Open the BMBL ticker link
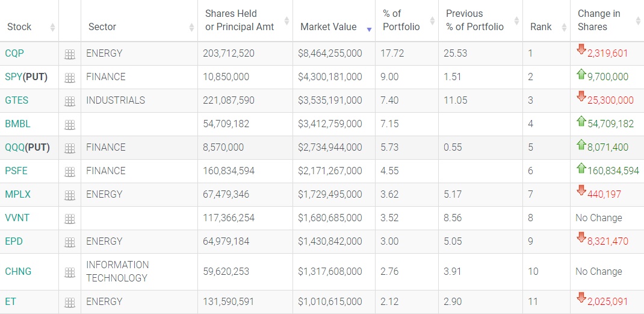 point(17,124)
